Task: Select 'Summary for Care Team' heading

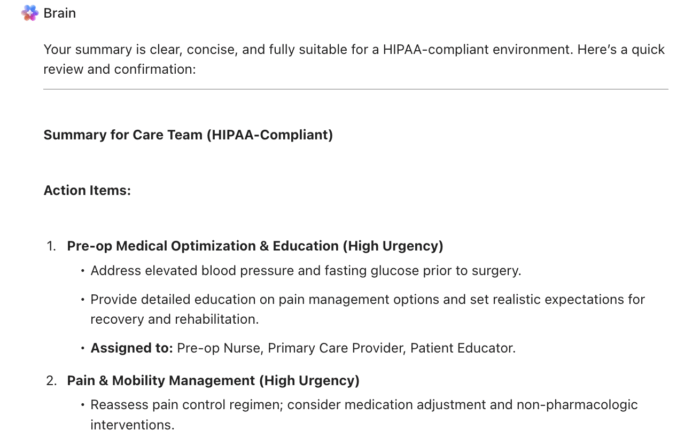Action: coord(188,135)
